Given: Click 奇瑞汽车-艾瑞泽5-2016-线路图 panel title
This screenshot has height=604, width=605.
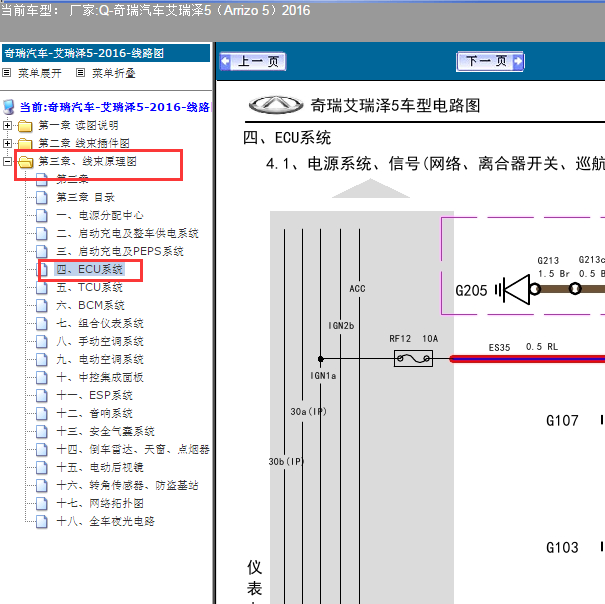Looking at the screenshot, I should (106, 53).
